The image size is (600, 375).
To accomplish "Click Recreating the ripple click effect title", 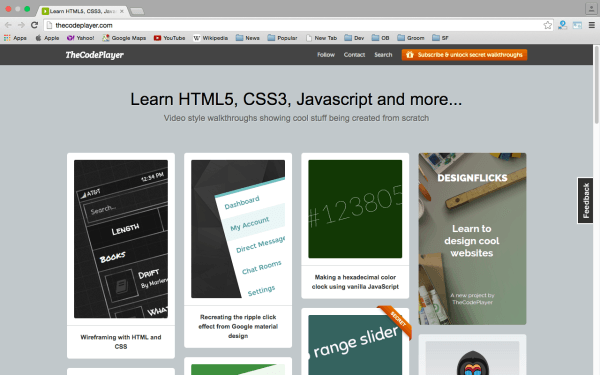I will (238, 326).
